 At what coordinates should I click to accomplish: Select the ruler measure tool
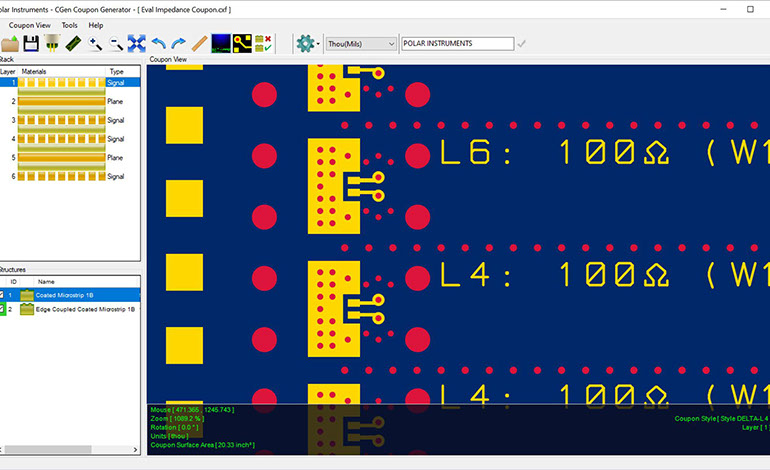(199, 44)
